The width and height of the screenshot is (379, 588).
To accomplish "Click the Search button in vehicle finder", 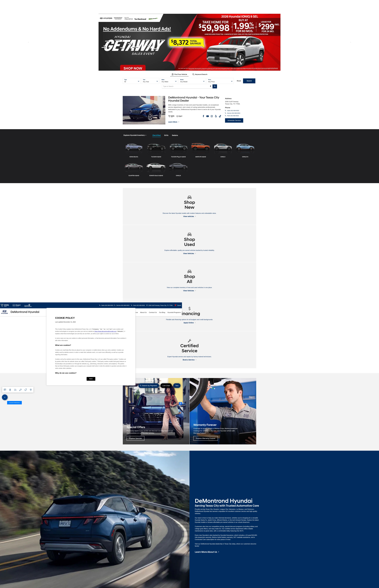I will coord(249,81).
